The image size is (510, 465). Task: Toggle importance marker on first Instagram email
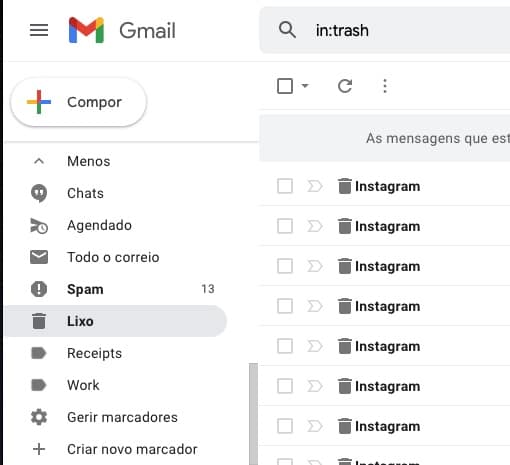(x=315, y=186)
